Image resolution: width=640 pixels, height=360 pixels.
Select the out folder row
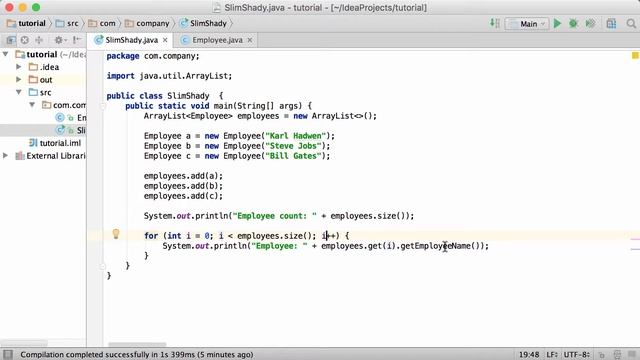point(43,80)
